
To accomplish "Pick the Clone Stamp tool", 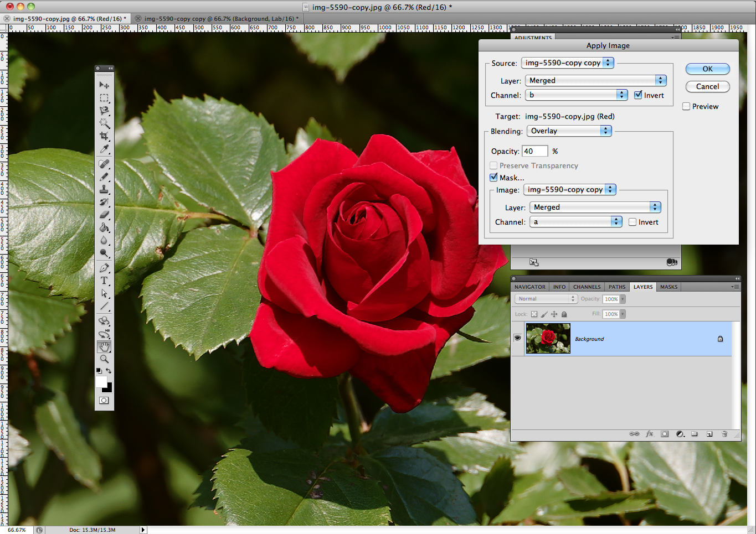I will tap(104, 189).
